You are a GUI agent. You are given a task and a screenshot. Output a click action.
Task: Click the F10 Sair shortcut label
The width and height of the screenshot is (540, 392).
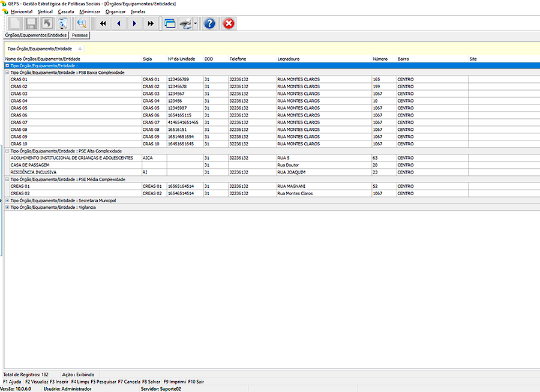point(196,382)
